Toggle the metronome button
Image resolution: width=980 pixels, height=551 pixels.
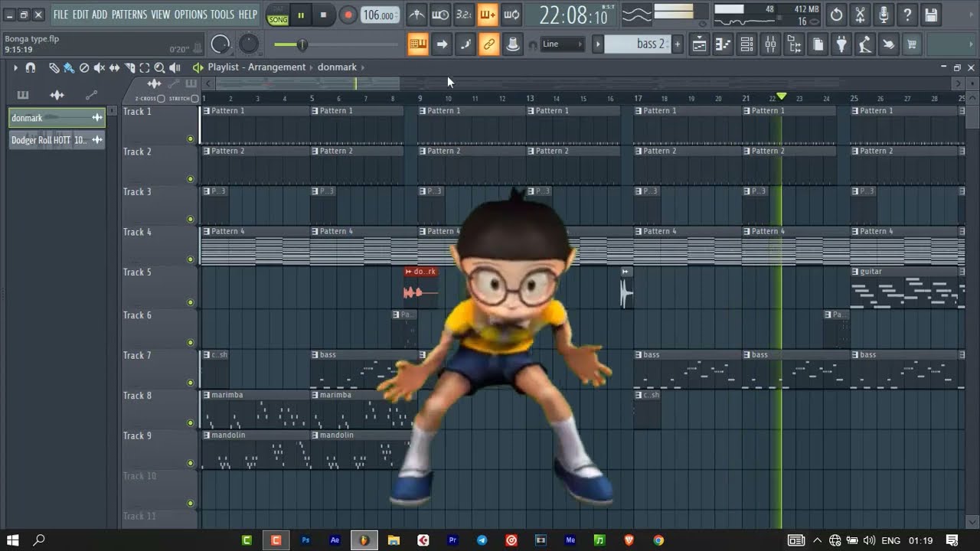pos(416,15)
